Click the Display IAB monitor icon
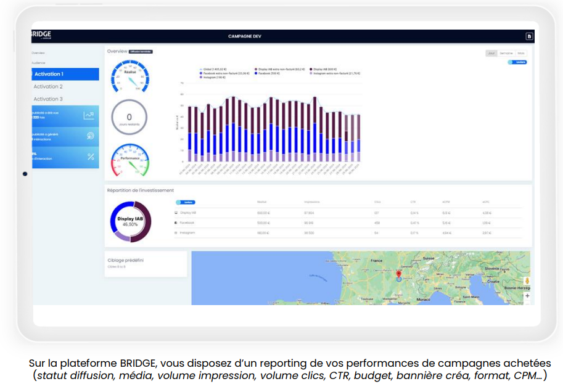563x392 pixels. point(176,213)
